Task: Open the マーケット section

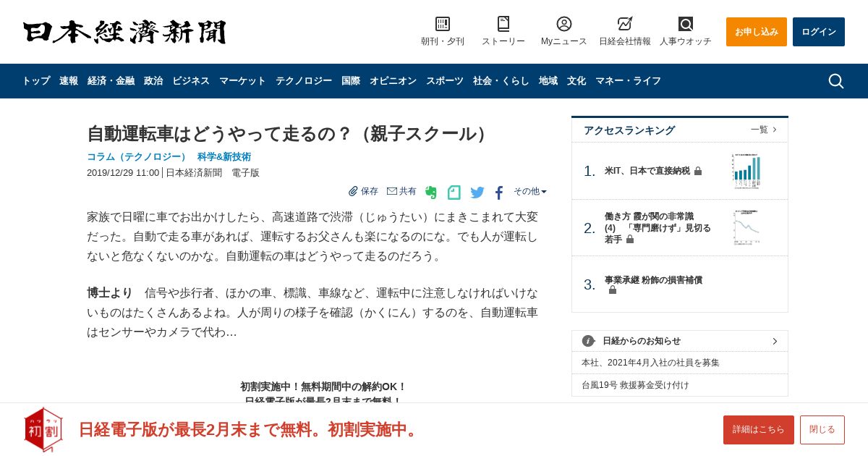Action: pyautogui.click(x=242, y=81)
